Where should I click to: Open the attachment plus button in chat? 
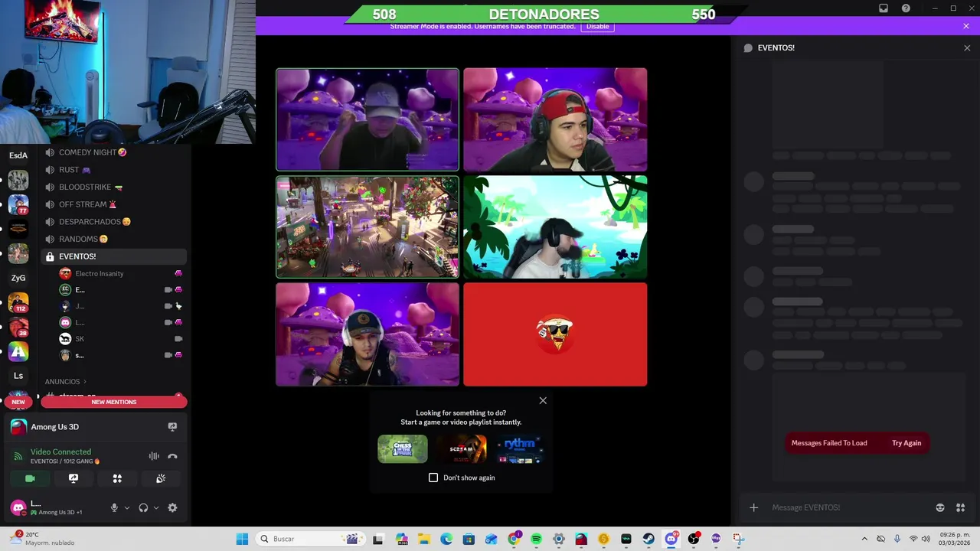point(753,507)
